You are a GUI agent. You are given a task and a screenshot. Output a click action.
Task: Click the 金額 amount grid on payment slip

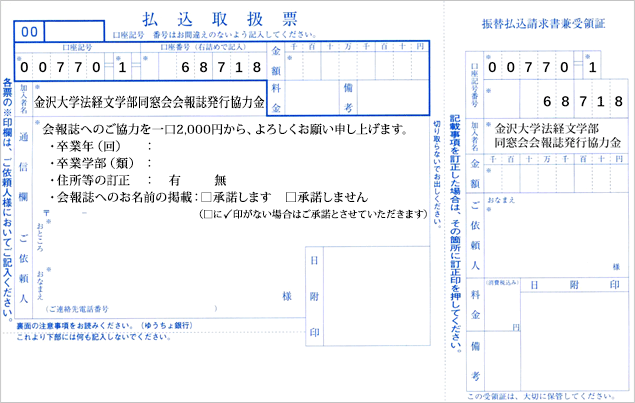pos(357,66)
